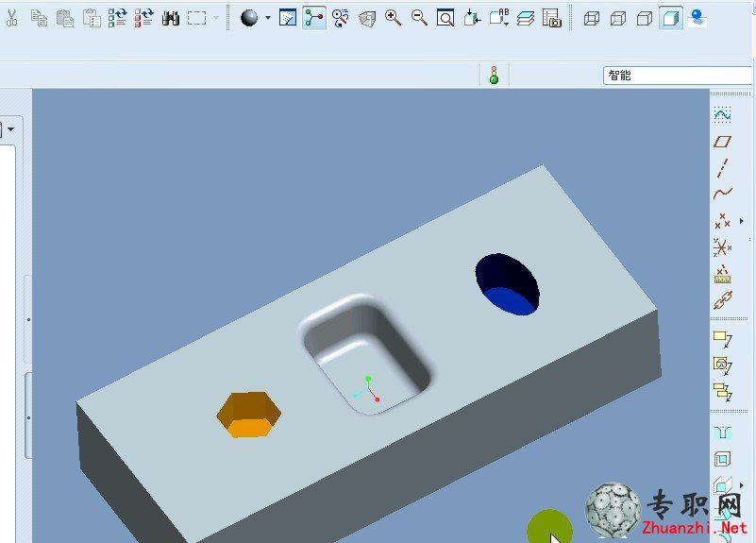Click the dashed selection box tool

(196, 18)
